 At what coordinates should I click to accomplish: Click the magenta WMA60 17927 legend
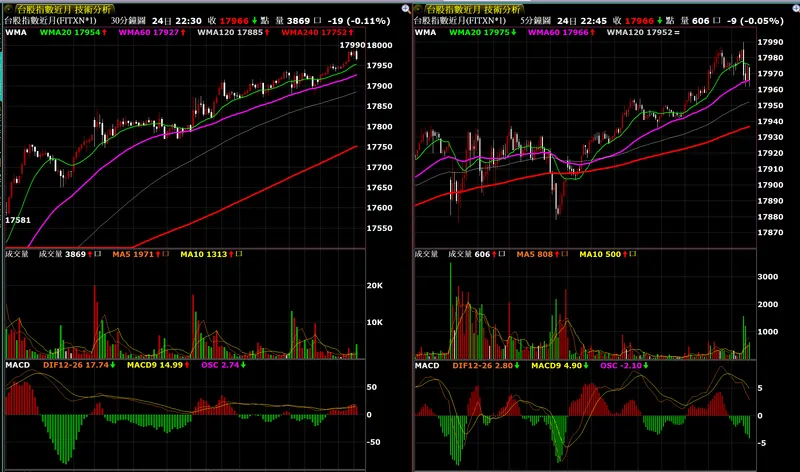pyautogui.click(x=152, y=32)
